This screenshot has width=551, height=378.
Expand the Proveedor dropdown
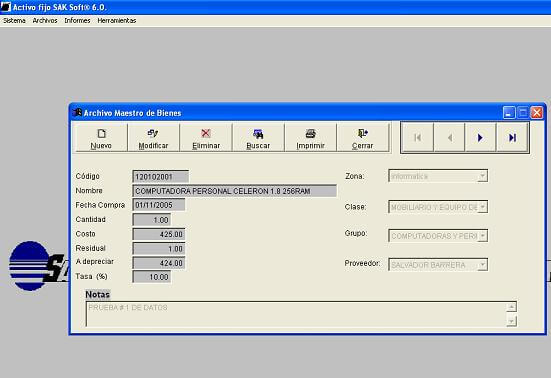click(482, 265)
